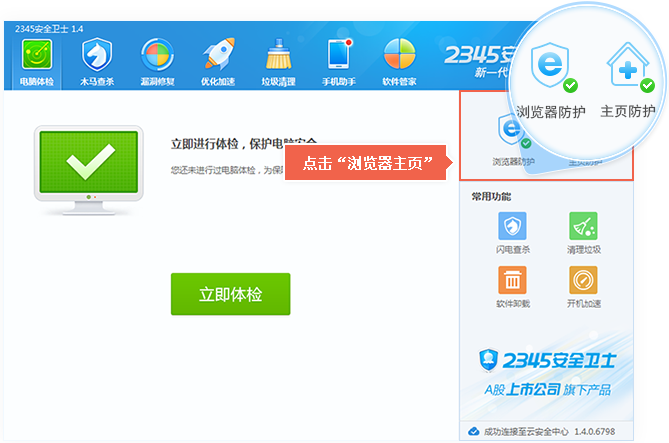Click 成功连接至云安全中心 status text
669x443 pixels.
click(x=526, y=431)
